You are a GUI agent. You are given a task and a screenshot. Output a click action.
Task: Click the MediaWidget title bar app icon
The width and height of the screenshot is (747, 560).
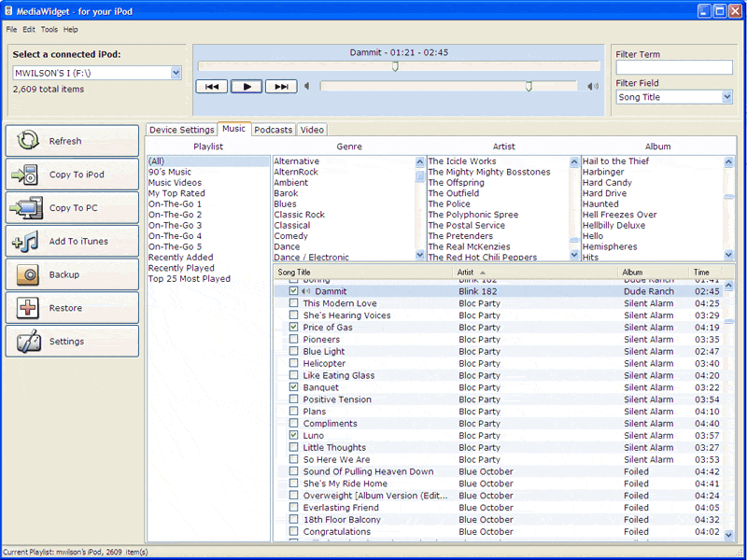tap(8, 10)
